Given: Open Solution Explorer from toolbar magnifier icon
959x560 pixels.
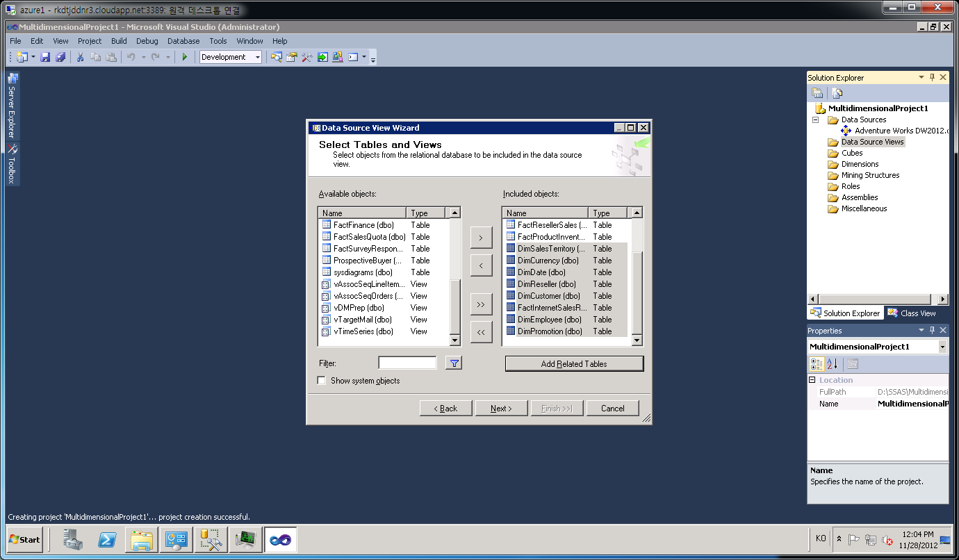Looking at the screenshot, I should pos(277,57).
